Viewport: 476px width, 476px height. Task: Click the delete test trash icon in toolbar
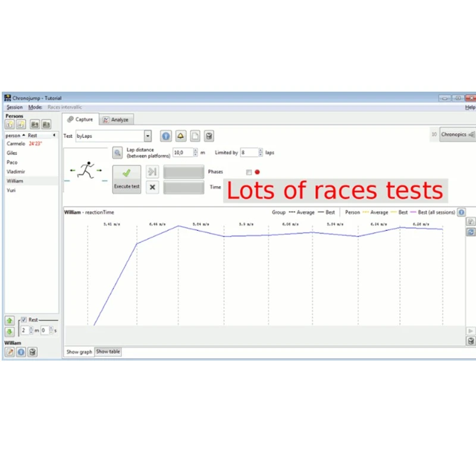click(209, 136)
